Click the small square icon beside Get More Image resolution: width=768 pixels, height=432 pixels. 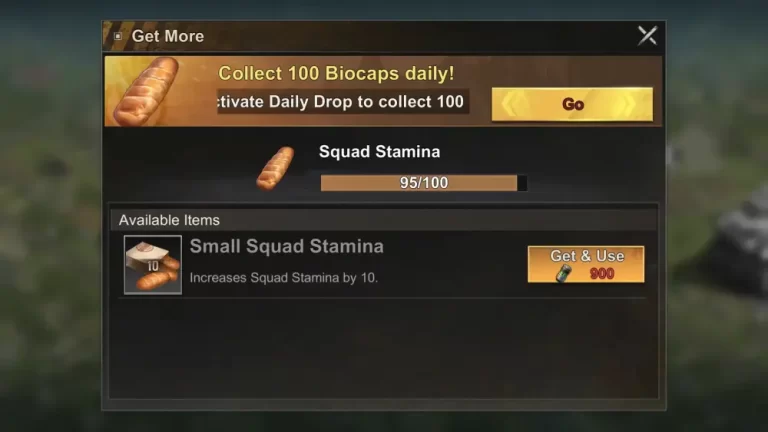(118, 36)
